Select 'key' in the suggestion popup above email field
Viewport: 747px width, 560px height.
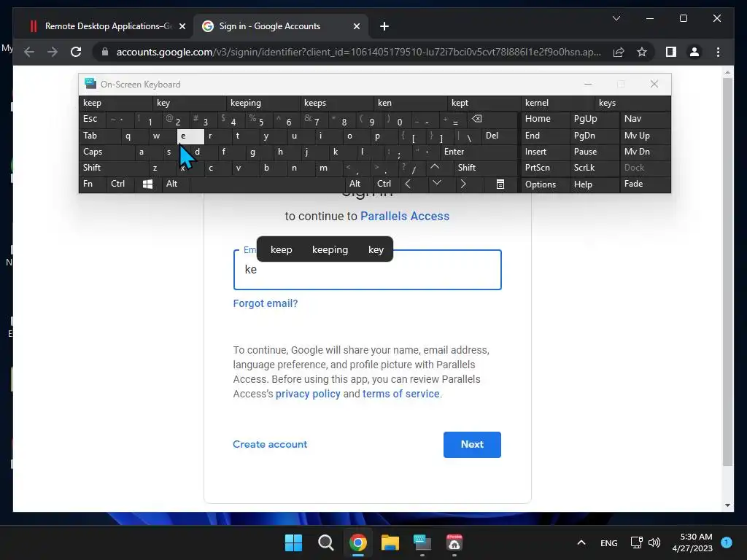pyautogui.click(x=376, y=249)
